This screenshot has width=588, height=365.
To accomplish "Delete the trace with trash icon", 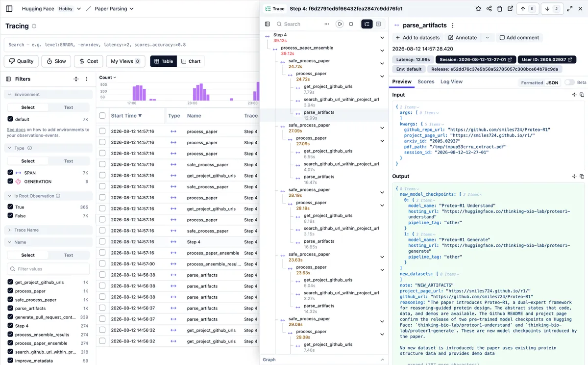I will 500,9.
